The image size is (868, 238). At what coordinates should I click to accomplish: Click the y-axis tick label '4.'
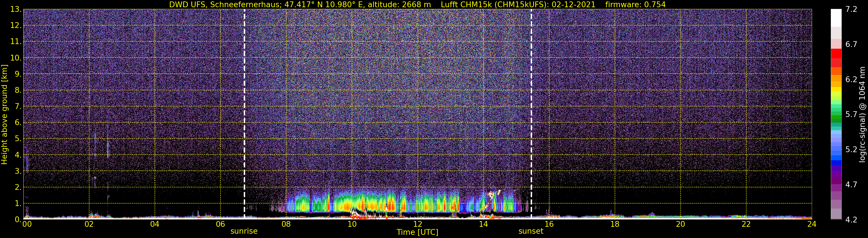pos(18,155)
